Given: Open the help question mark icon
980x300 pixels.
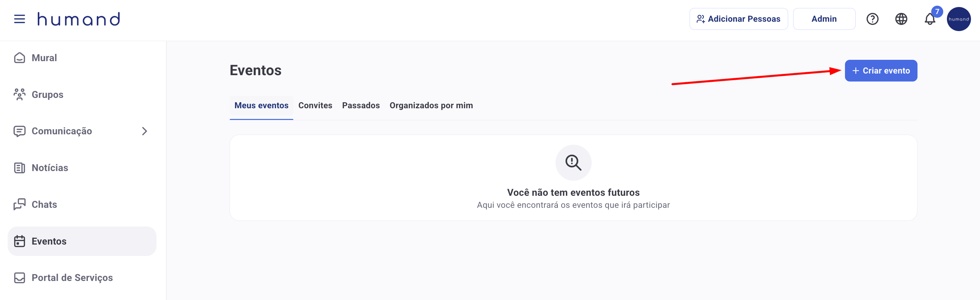Looking at the screenshot, I should [872, 19].
